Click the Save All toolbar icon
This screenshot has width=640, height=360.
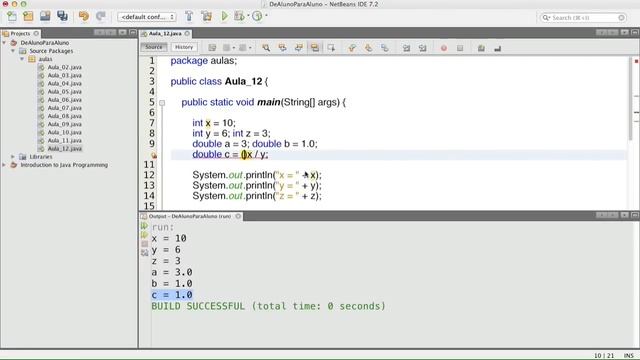[62, 16]
